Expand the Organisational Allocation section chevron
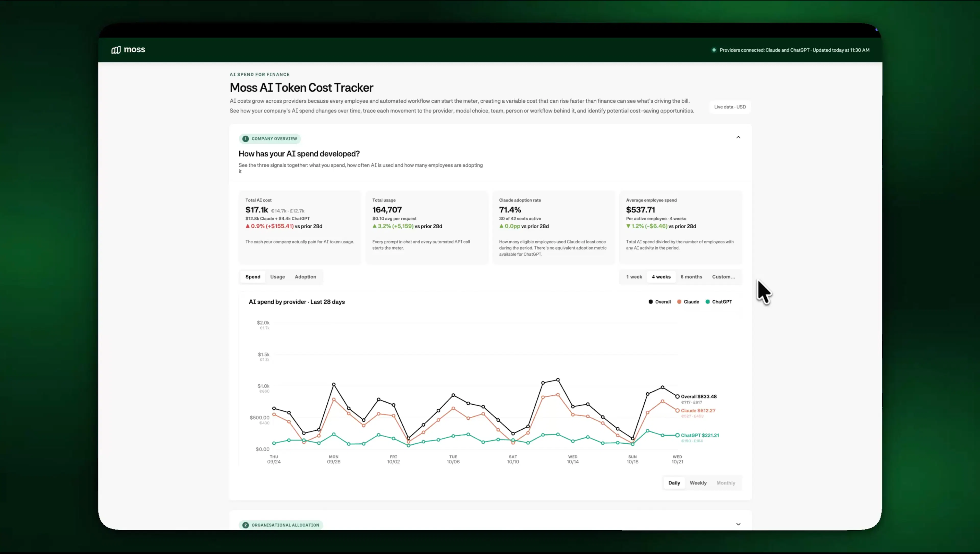Image resolution: width=980 pixels, height=554 pixels. click(x=738, y=524)
